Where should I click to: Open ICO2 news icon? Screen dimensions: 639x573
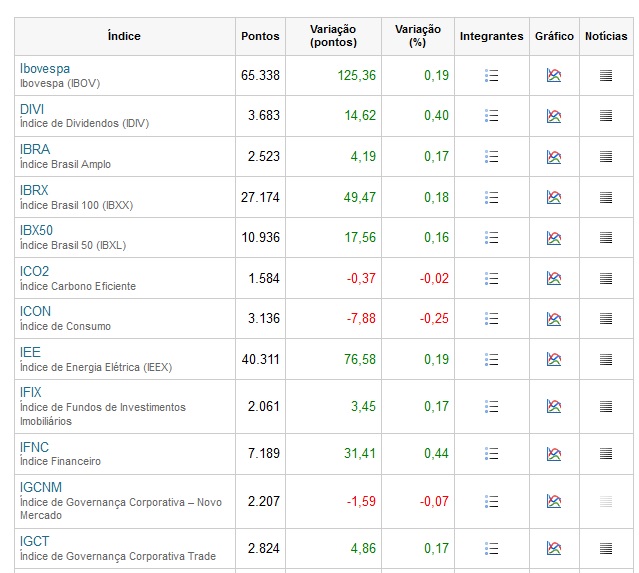(x=606, y=279)
